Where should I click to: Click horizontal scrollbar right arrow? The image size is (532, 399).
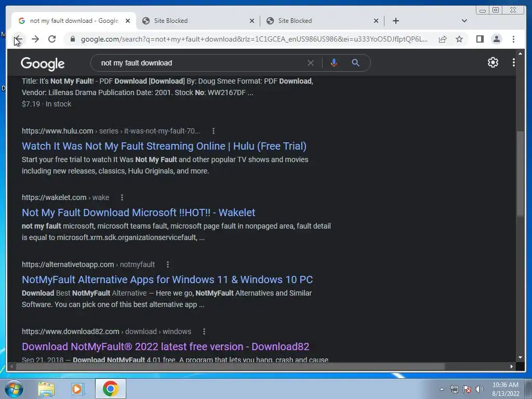click(x=511, y=366)
